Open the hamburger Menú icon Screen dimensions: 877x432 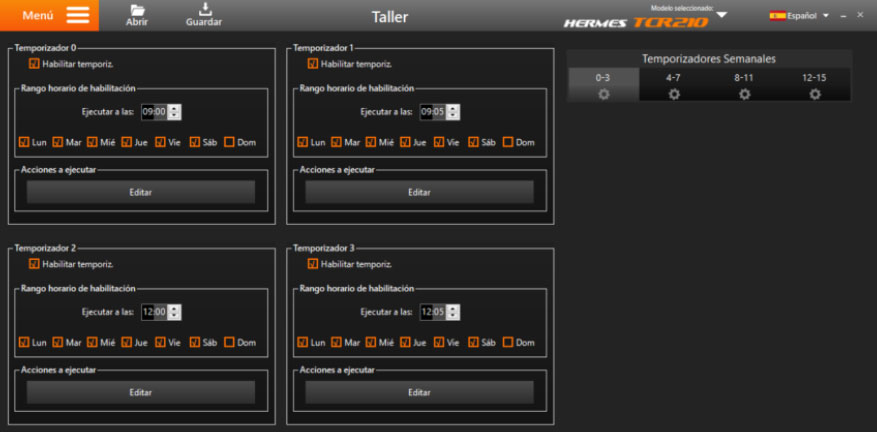coord(78,16)
